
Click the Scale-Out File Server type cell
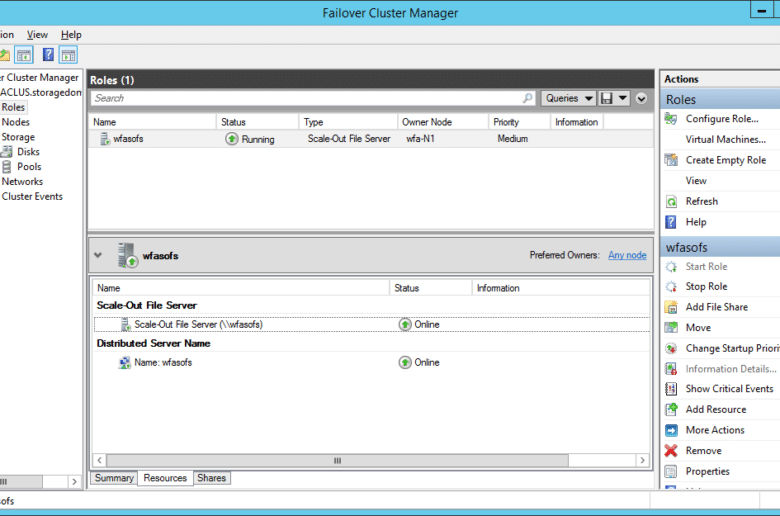(349, 139)
